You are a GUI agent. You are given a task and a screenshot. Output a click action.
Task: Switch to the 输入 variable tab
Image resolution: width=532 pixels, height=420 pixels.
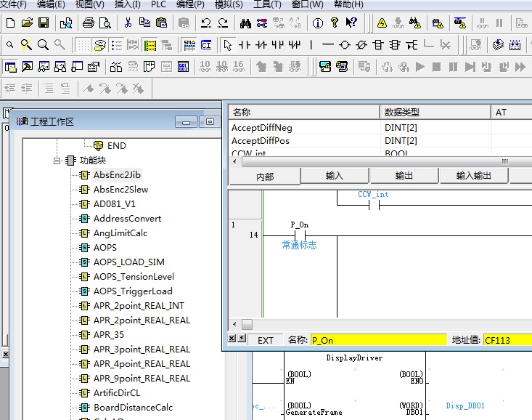click(x=335, y=176)
